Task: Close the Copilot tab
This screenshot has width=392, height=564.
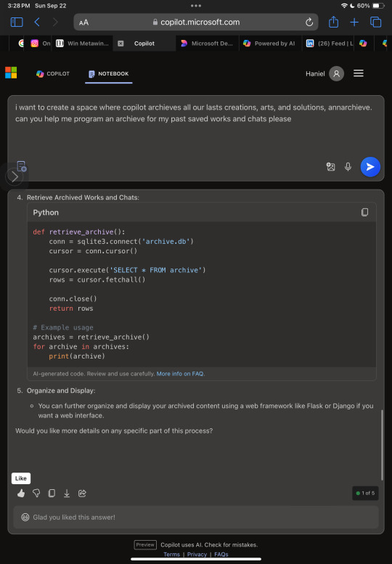Action: point(121,44)
